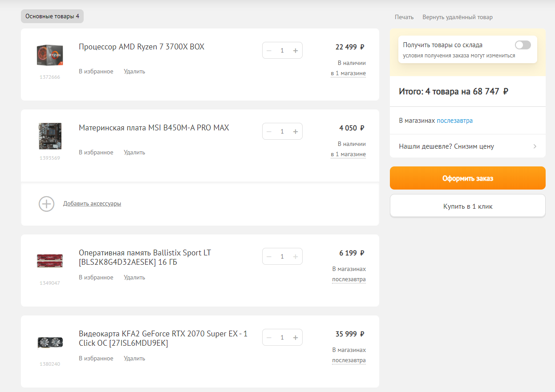Open the MSI B450M-A PRO MAX product title
555x392 pixels.
[154, 128]
